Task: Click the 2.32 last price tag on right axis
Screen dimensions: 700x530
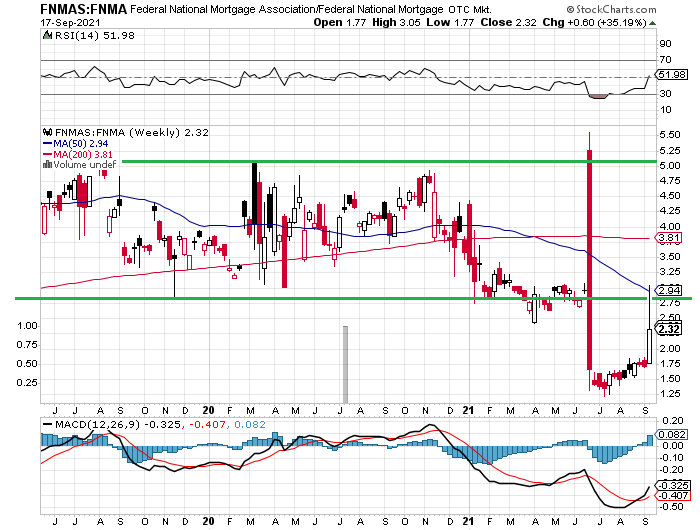Action: point(669,330)
